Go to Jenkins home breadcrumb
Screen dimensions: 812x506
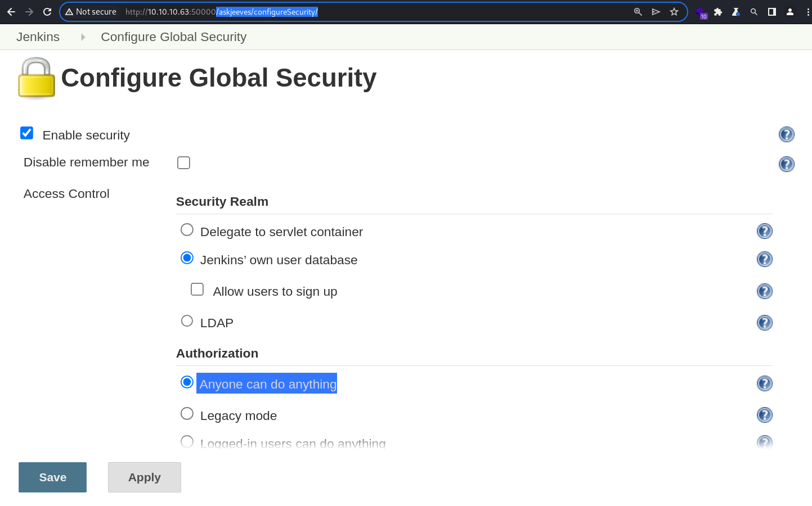(38, 37)
